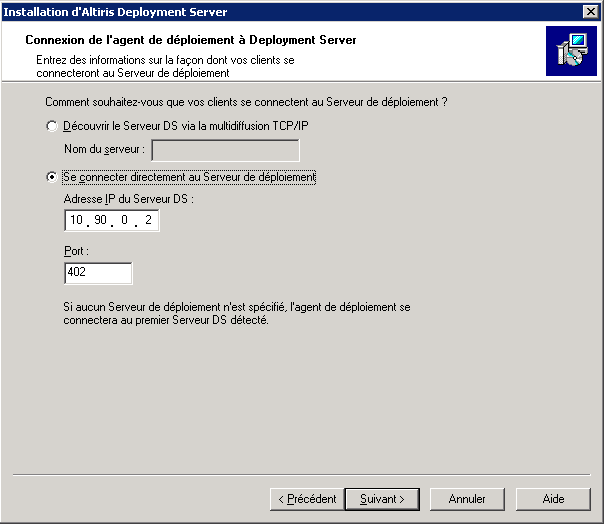Click the installer window title bar
This screenshot has width=604, height=524.
tap(280, 12)
